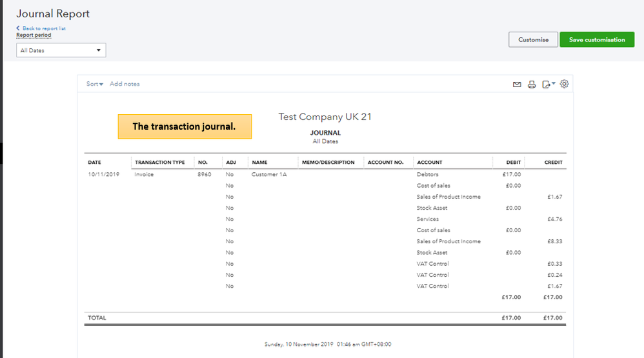Click the Services account row
The image size is (644, 358).
coord(428,219)
